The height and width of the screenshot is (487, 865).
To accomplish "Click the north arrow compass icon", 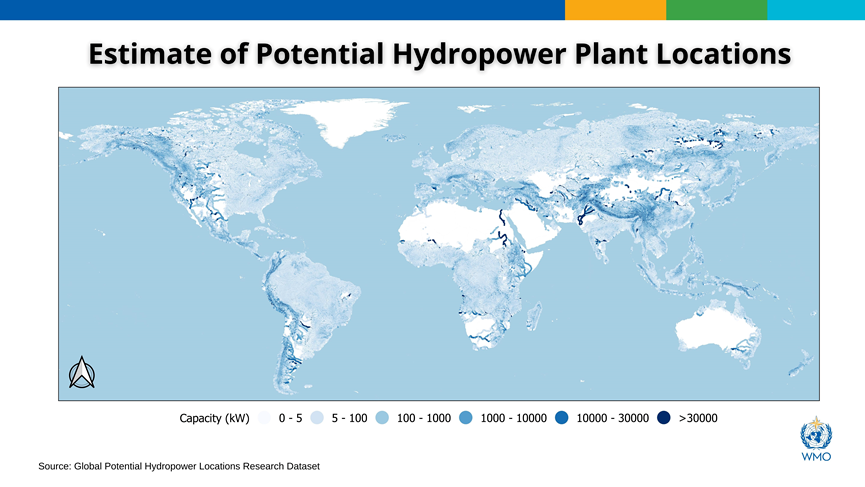I will tap(82, 373).
